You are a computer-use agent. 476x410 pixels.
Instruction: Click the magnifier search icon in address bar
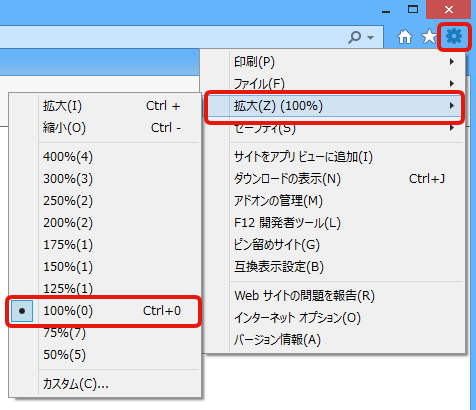tap(355, 37)
